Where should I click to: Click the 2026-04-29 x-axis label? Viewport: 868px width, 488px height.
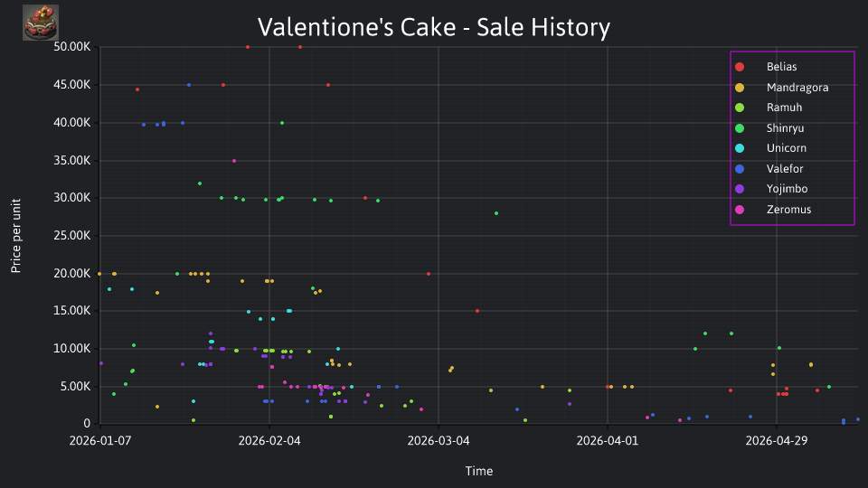(776, 441)
